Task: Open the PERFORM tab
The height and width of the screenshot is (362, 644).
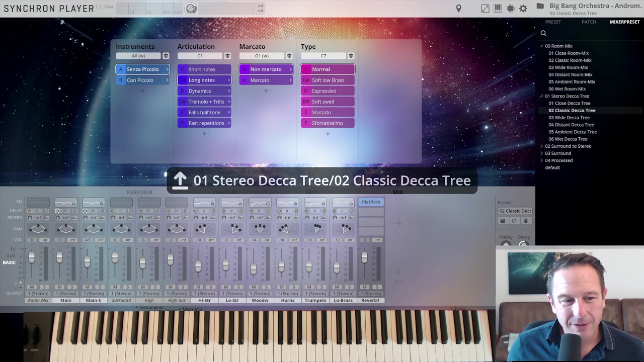Action: pyautogui.click(x=139, y=193)
